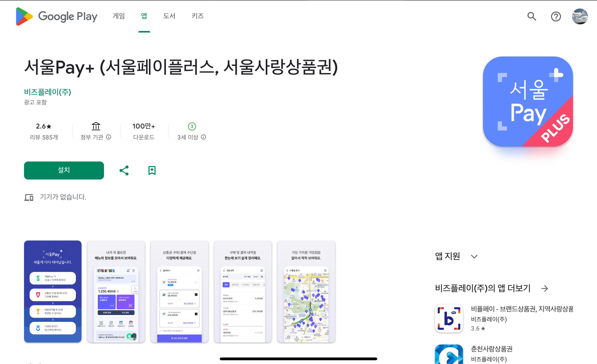Click the Google Play logo
The image size is (597, 364).
(56, 16)
